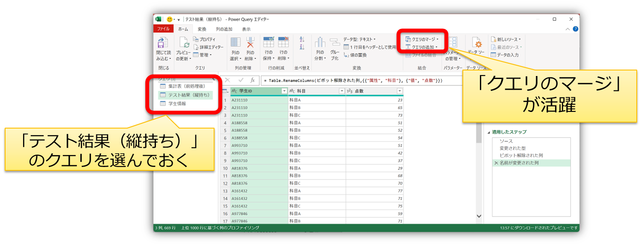Select the 変更された型 applied step
Viewport: 644px width, 246px height.
click(x=531, y=148)
